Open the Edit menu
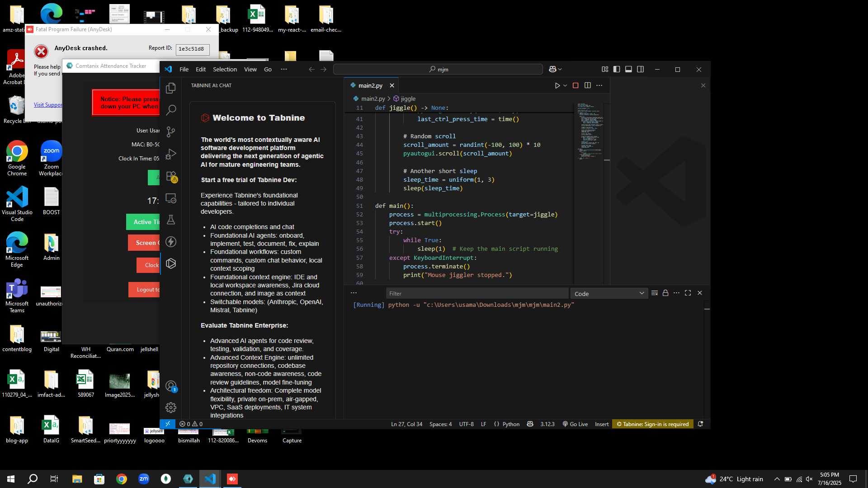 coord(201,69)
